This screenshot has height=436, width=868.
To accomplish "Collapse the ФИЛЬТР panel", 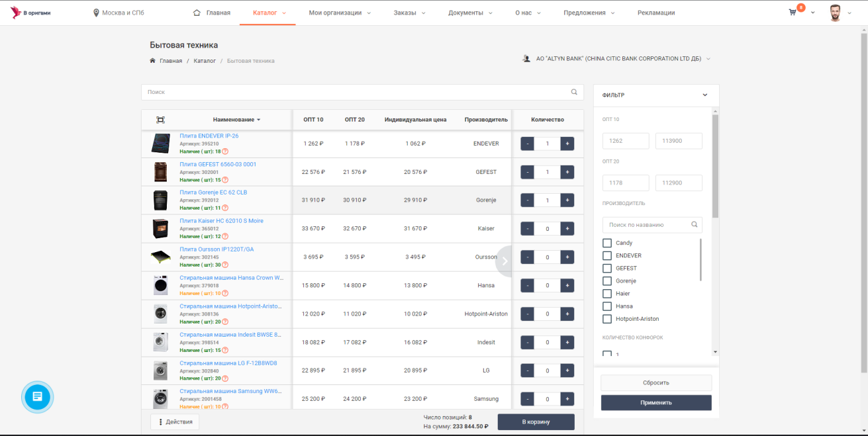I will point(704,95).
